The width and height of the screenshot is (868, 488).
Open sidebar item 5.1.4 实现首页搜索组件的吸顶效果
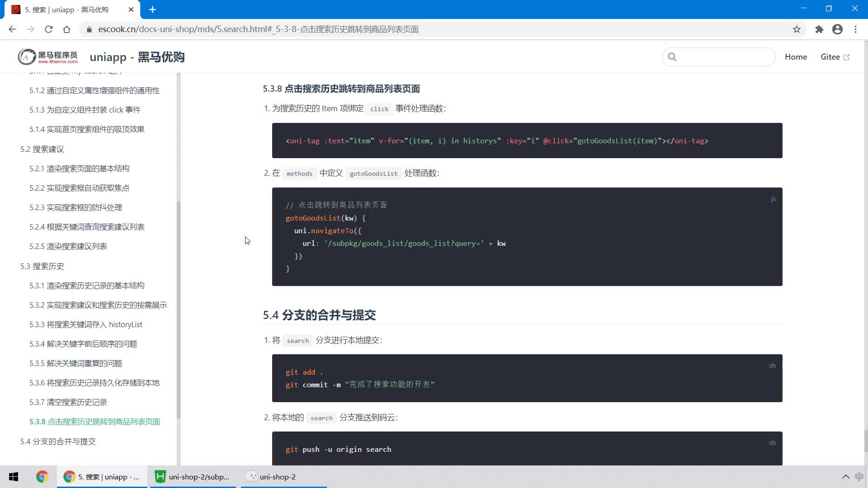[x=87, y=129]
